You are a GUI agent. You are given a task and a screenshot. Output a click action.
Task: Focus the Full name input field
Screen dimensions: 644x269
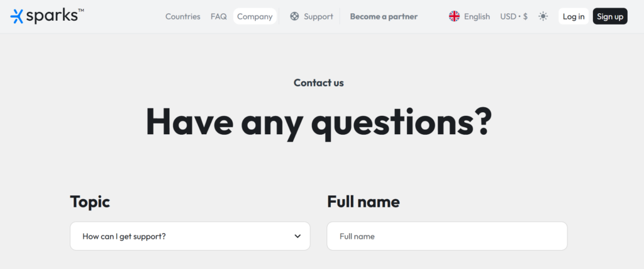(447, 236)
